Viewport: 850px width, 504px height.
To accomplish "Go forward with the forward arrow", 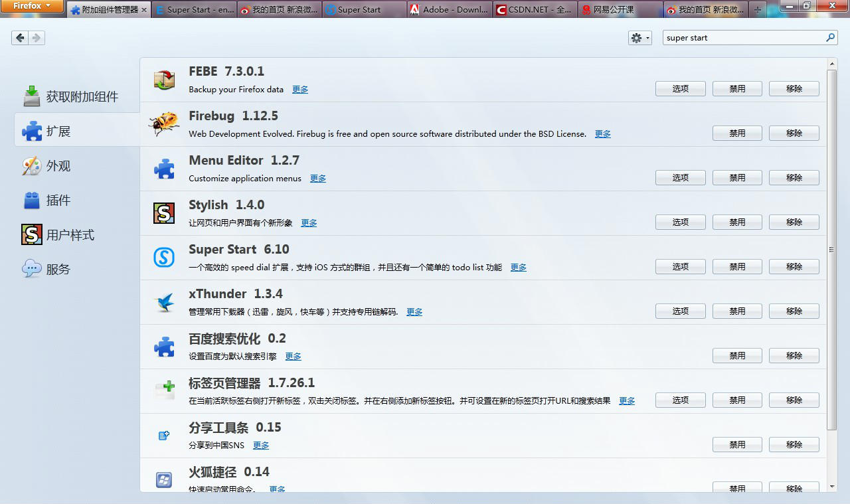I will tap(37, 38).
